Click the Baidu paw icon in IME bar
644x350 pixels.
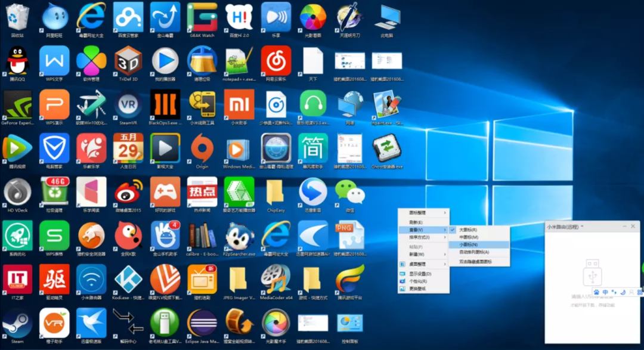(x=596, y=292)
